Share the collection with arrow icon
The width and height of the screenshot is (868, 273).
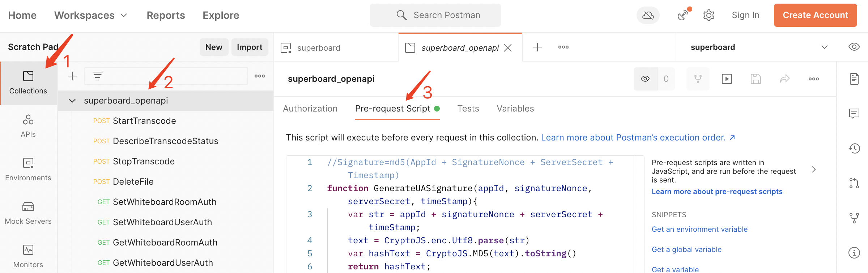[x=785, y=79]
